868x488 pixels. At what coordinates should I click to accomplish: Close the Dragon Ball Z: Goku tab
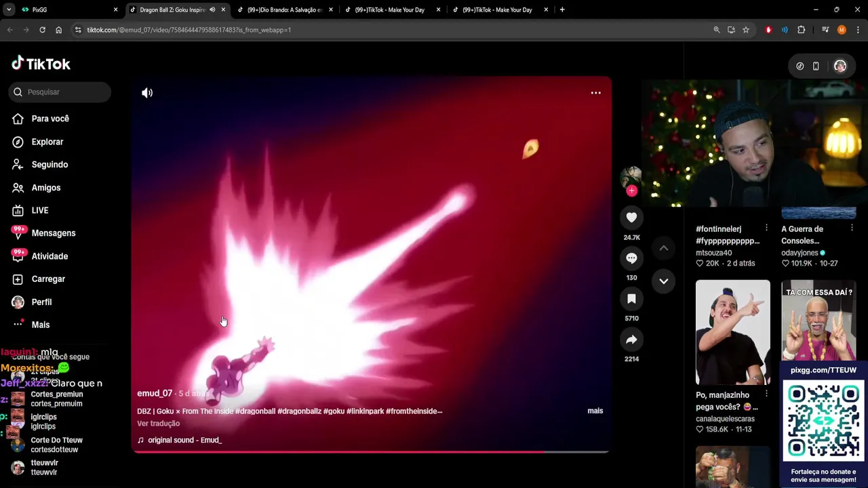(223, 9)
